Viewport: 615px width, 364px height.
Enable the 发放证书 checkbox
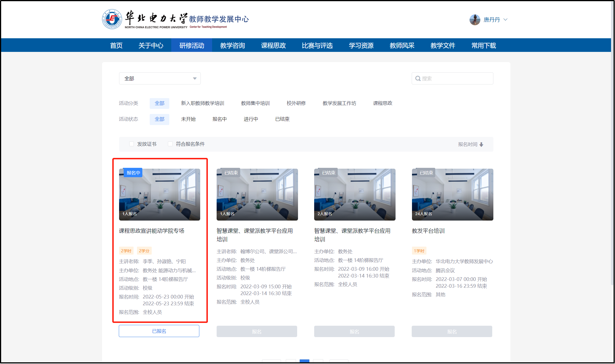coord(132,144)
